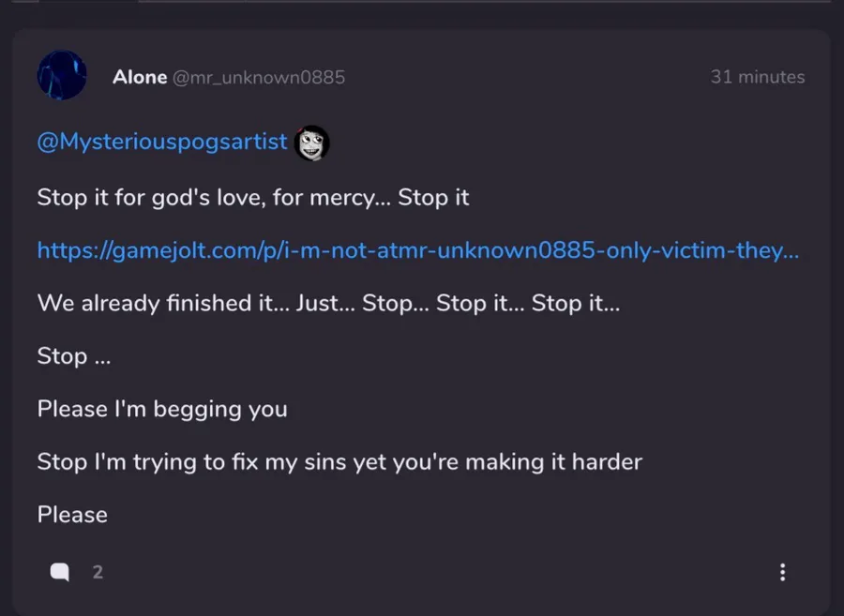
Task: Click the "We already finished it" line
Action: click(328, 304)
